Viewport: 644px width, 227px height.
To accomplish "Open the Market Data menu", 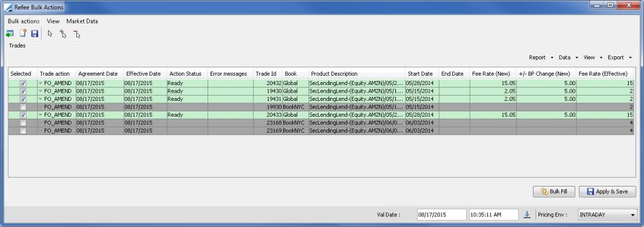I will point(82,21).
